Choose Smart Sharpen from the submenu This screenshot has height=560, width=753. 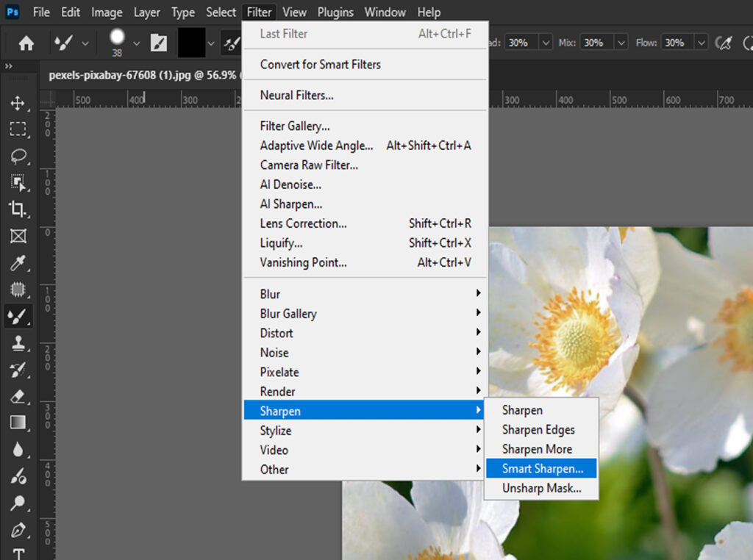coord(542,468)
